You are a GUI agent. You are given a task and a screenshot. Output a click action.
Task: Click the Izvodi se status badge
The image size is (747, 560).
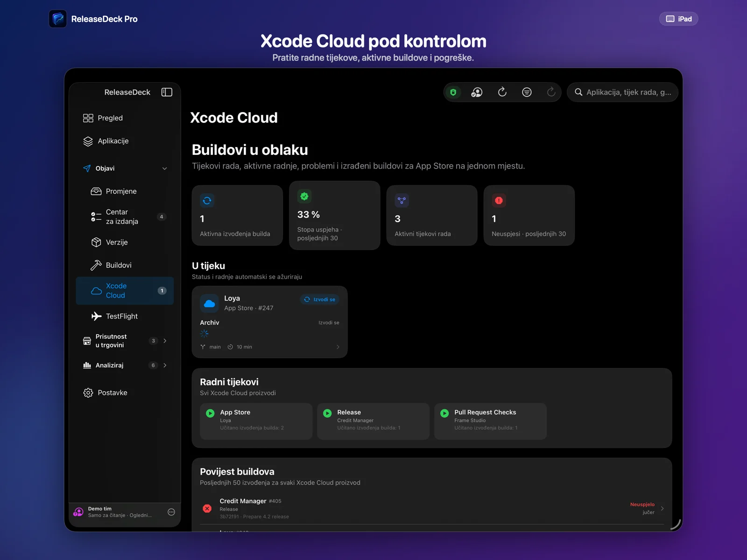click(320, 300)
